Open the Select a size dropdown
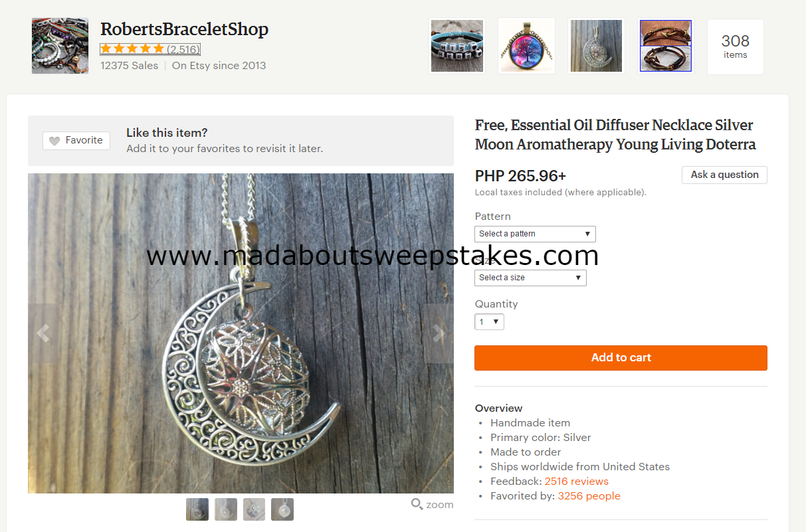806x532 pixels. click(530, 278)
